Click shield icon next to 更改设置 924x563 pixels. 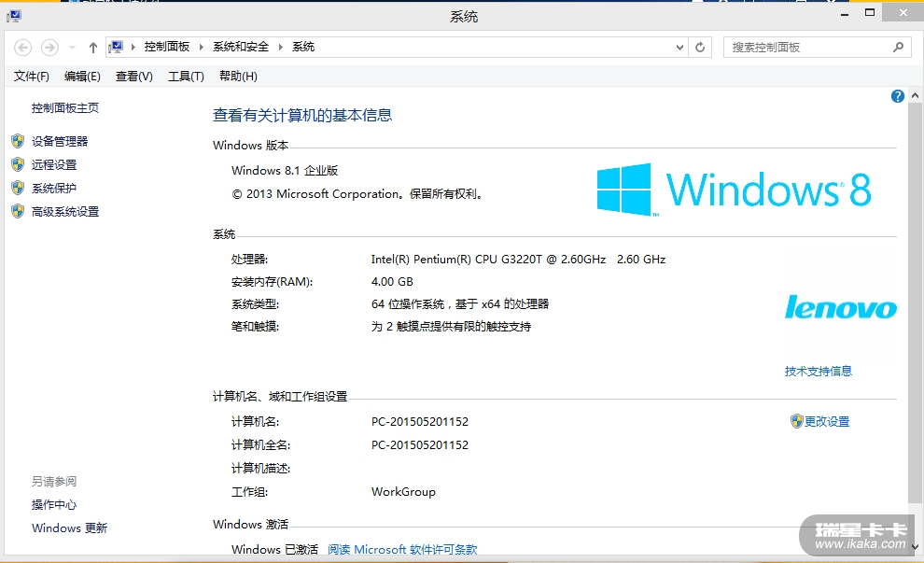point(797,421)
